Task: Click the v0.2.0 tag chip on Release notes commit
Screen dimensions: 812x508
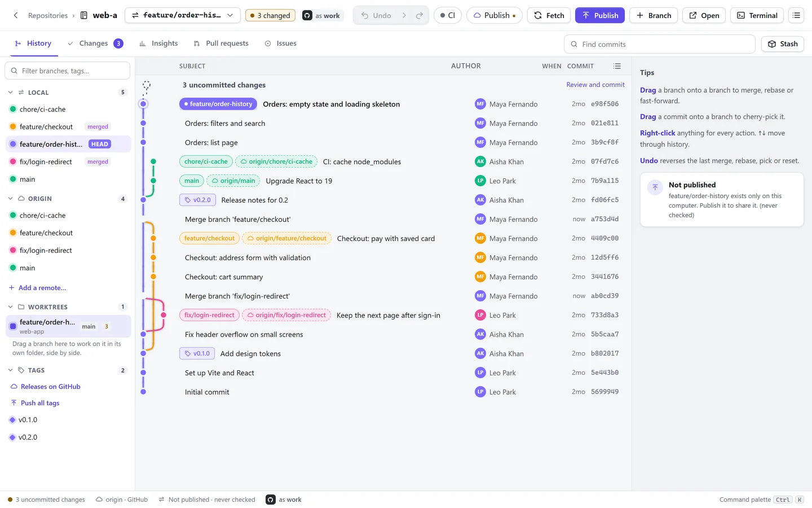Action: (x=197, y=200)
